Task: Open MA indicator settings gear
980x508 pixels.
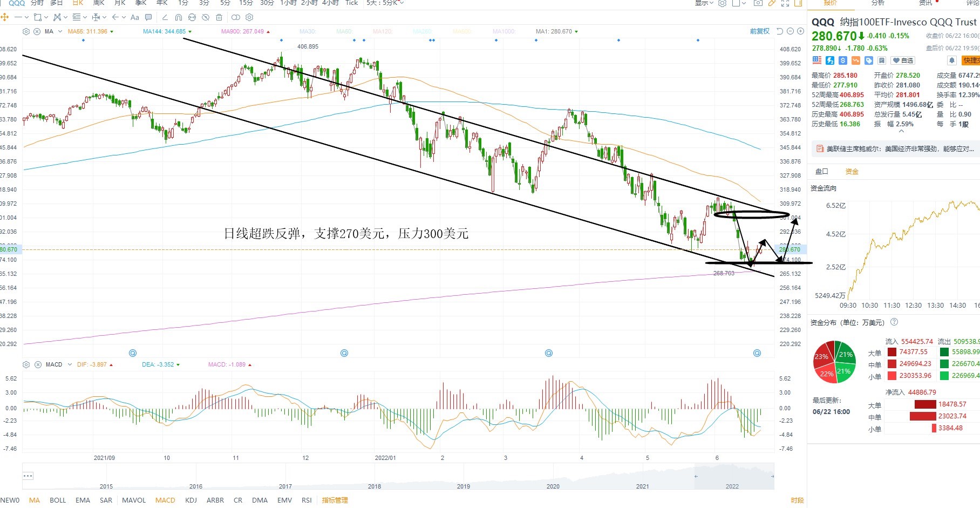Action: click(x=26, y=31)
